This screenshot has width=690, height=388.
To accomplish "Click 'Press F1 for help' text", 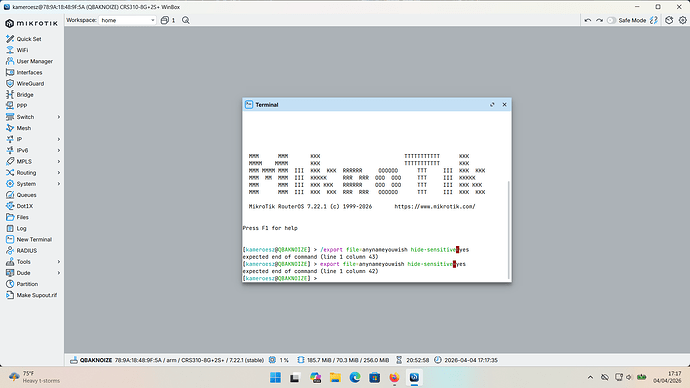I will 270,228.
